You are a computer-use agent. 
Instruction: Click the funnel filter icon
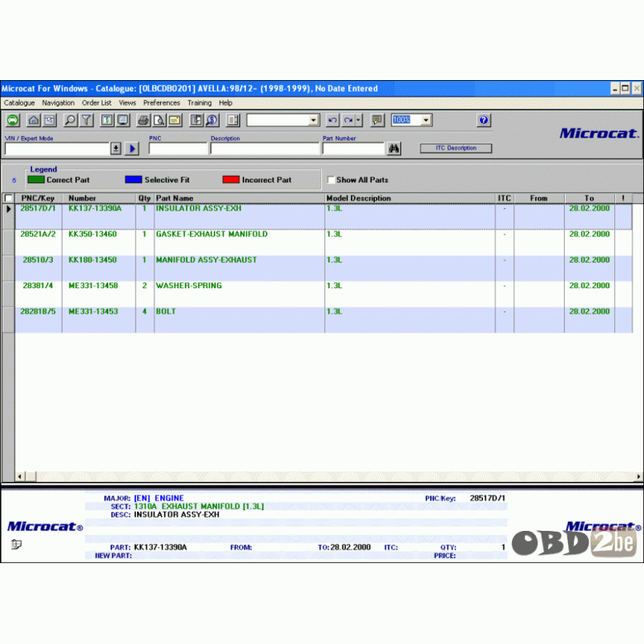click(87, 121)
